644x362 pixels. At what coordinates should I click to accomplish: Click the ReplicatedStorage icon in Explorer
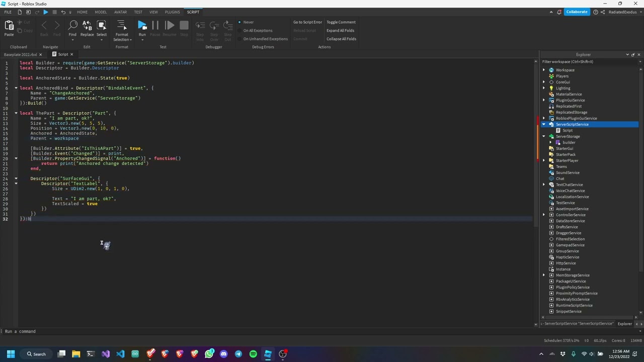tap(551, 112)
